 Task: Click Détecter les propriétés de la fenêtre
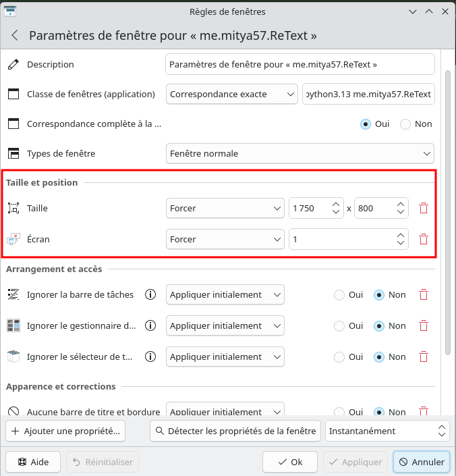(235, 431)
